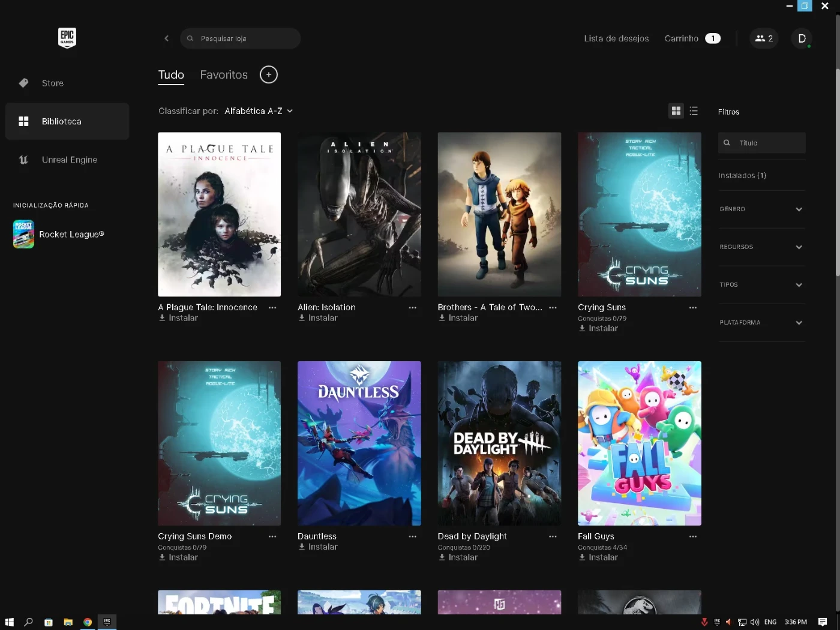The image size is (840, 630).
Task: Select the Tudo tab
Action: click(171, 75)
